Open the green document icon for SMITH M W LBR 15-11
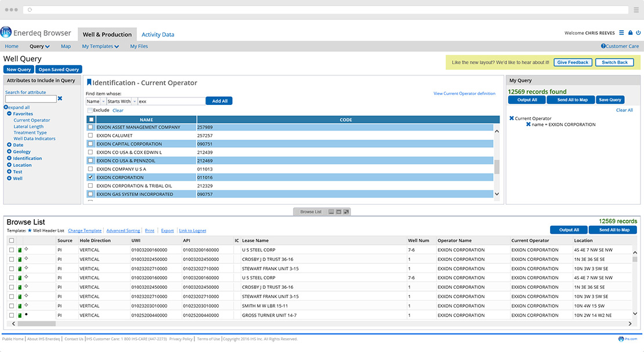This screenshot has height=352, width=644. (x=20, y=306)
